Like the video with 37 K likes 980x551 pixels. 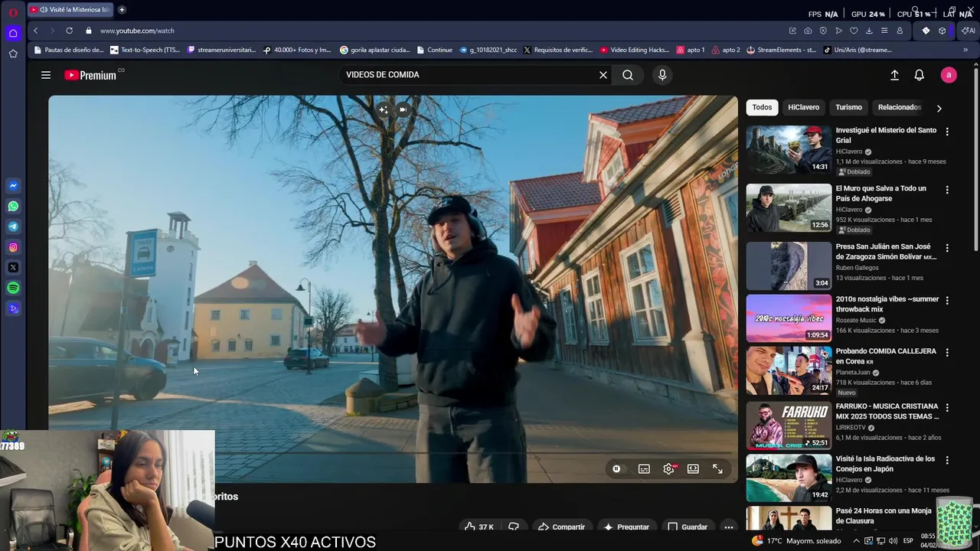click(479, 527)
